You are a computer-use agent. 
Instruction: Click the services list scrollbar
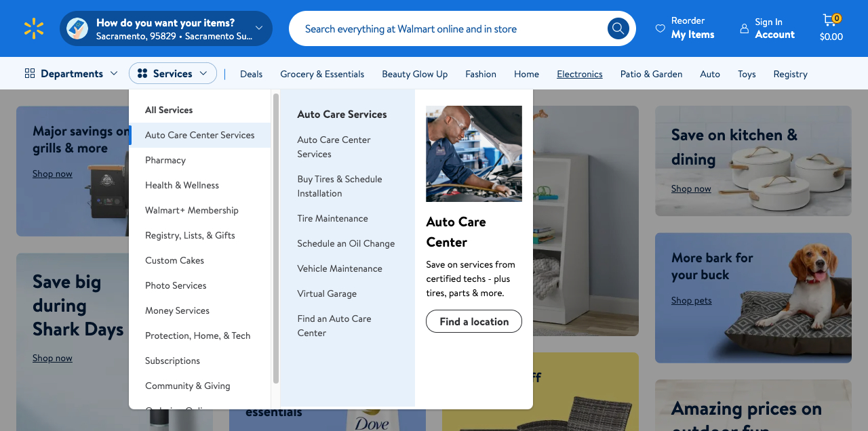pos(276,239)
